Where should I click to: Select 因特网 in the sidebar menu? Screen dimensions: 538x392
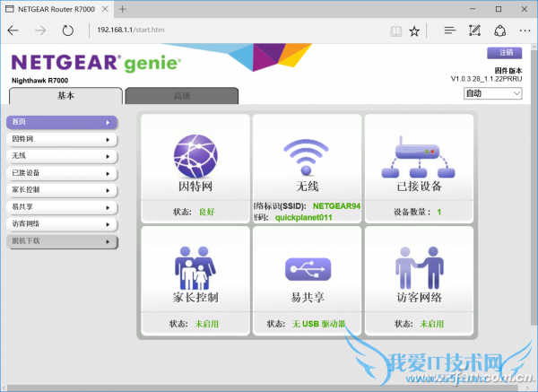pos(62,139)
